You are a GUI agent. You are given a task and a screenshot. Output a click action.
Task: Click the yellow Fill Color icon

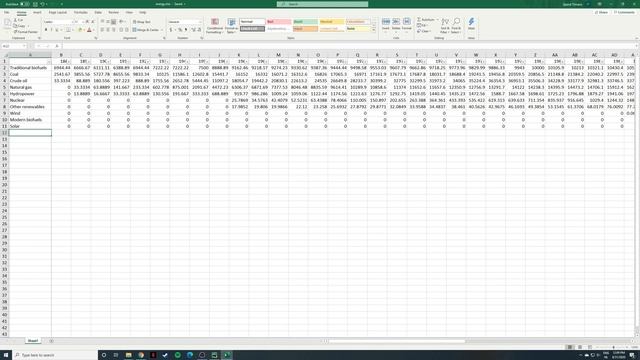click(x=80, y=30)
